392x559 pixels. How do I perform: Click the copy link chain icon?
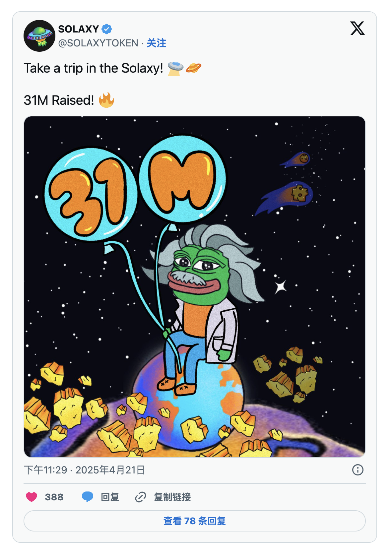point(140,497)
